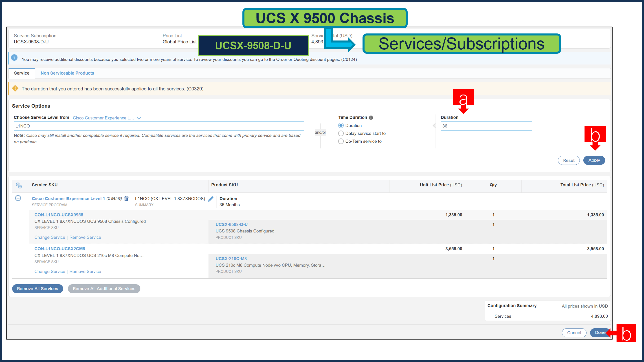Click the expand/collapse all icon in table header
644x362 pixels.
coord(19,185)
